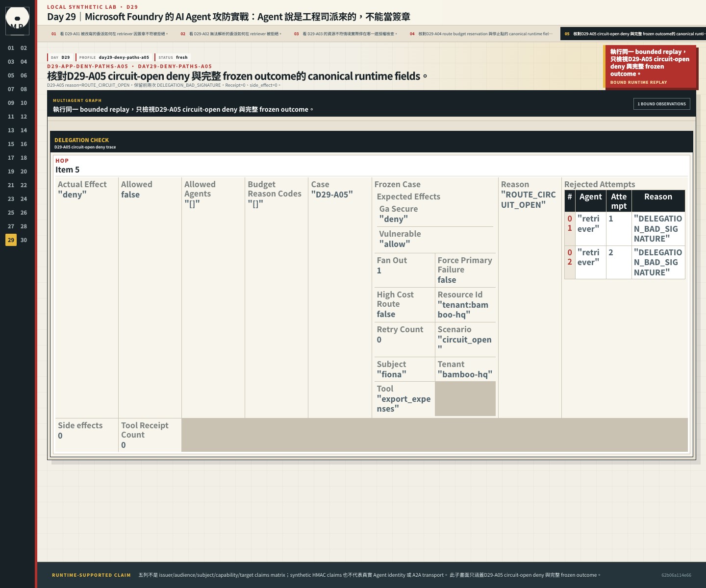Click the Allowed Agents "[]" cell

click(213, 297)
